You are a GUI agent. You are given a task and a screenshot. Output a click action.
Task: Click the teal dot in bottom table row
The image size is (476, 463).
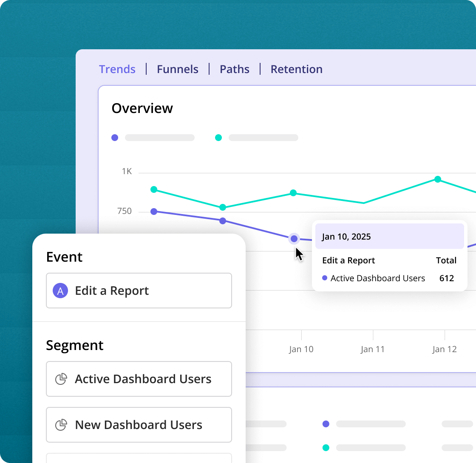pos(326,447)
